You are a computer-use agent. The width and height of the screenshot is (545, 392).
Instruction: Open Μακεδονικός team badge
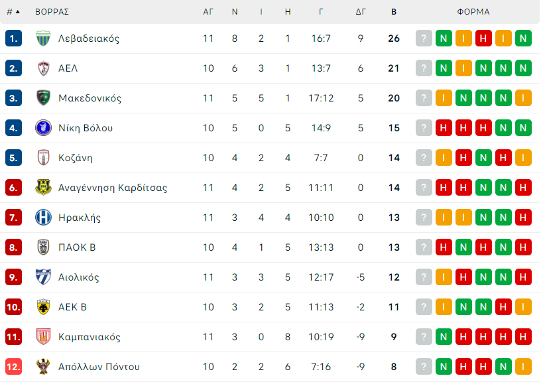click(44, 98)
